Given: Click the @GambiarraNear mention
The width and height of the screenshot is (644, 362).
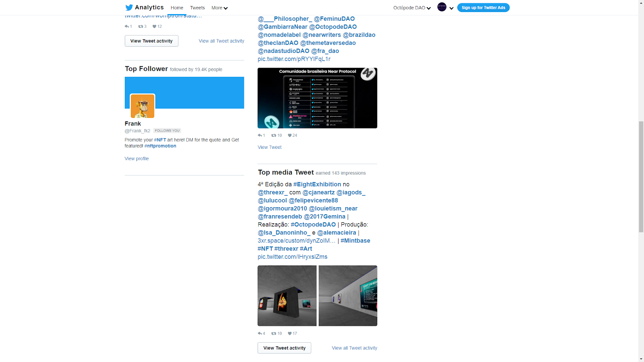Looking at the screenshot, I should tap(283, 27).
